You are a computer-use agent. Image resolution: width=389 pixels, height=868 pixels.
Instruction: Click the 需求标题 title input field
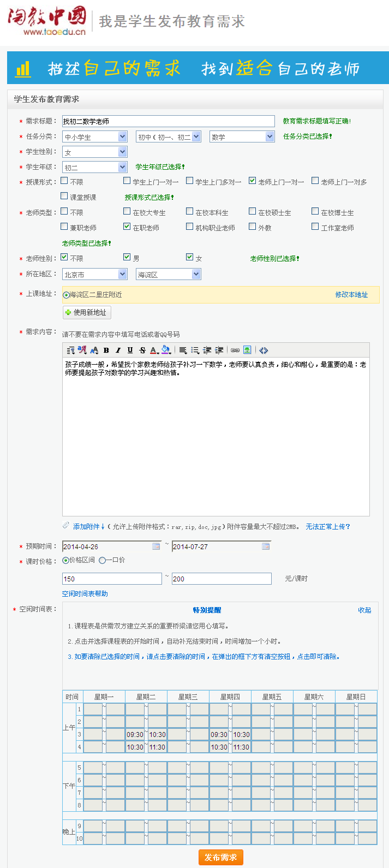pos(168,121)
